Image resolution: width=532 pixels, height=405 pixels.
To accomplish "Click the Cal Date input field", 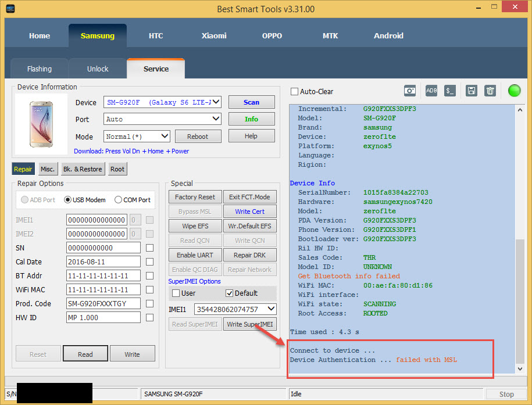I will pyautogui.click(x=103, y=262).
